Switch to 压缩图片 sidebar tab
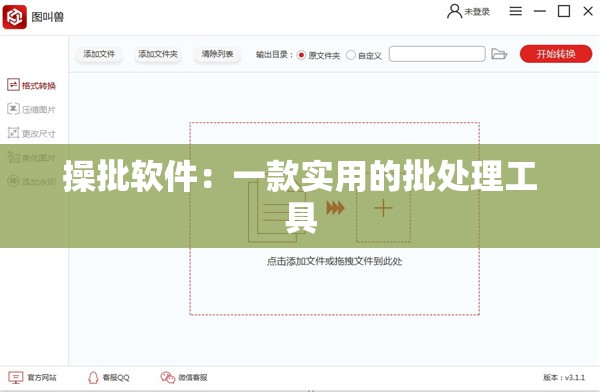Viewport: 600px width, 392px height. (31, 109)
